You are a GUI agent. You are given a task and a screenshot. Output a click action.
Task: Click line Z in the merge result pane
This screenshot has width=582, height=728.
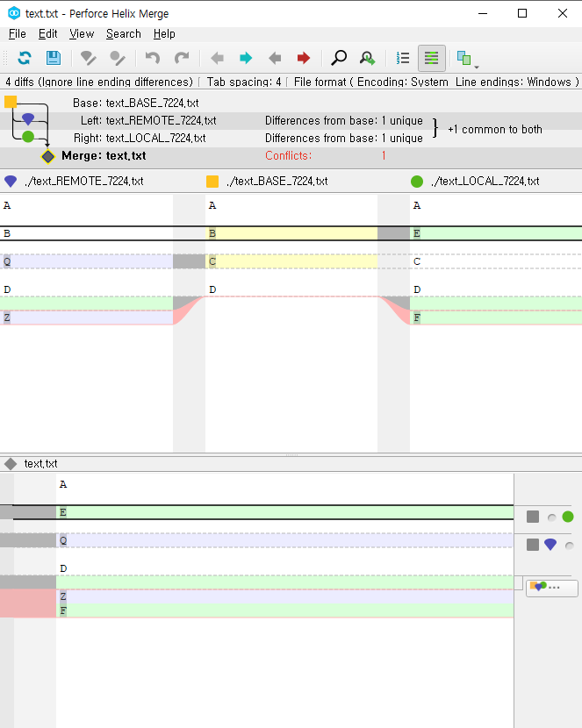(x=284, y=596)
